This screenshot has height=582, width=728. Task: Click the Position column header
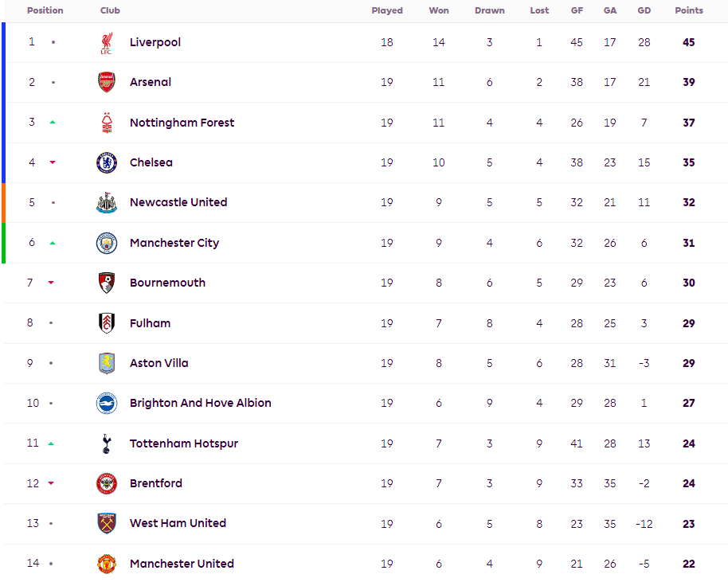tap(45, 11)
